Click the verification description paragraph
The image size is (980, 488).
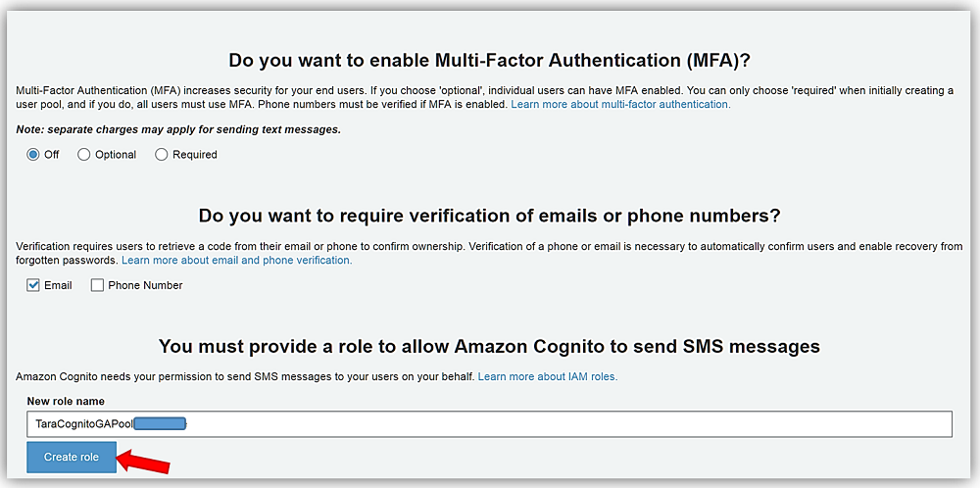point(392,247)
